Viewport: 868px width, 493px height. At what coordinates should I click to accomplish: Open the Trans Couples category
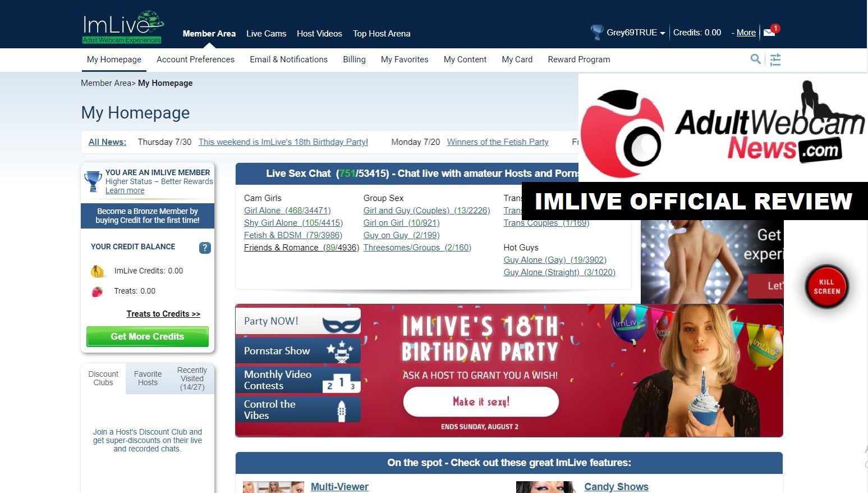(546, 223)
